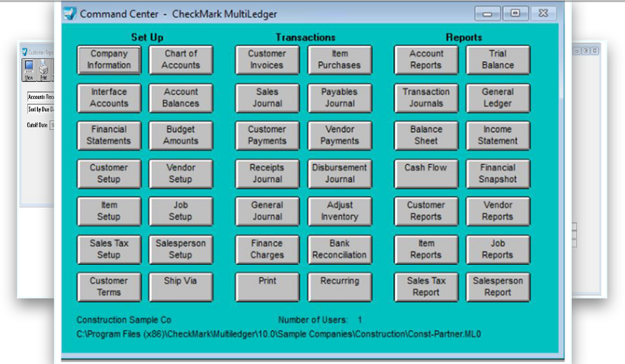Viewport: 625px width, 364px height.
Task: Close the background Customer Reports window
Action: [595, 51]
